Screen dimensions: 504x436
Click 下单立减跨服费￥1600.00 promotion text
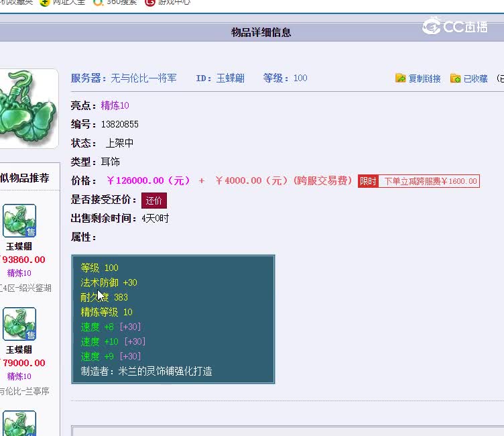pos(430,181)
